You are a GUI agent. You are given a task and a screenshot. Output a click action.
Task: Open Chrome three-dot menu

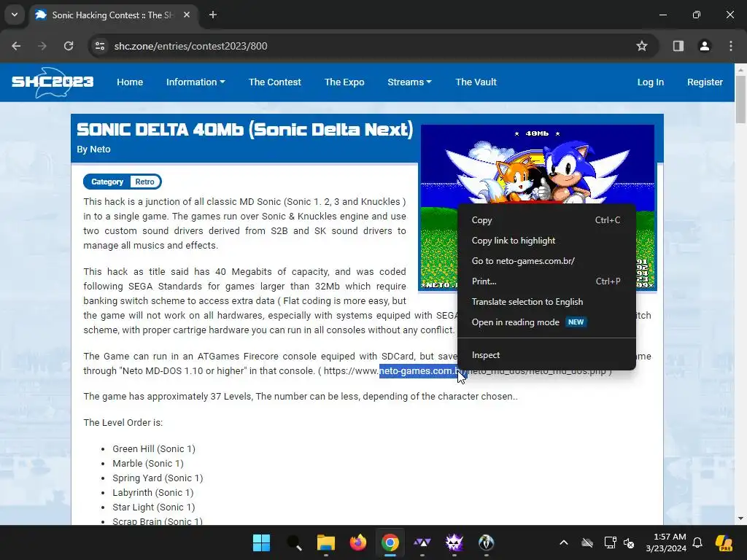click(731, 46)
